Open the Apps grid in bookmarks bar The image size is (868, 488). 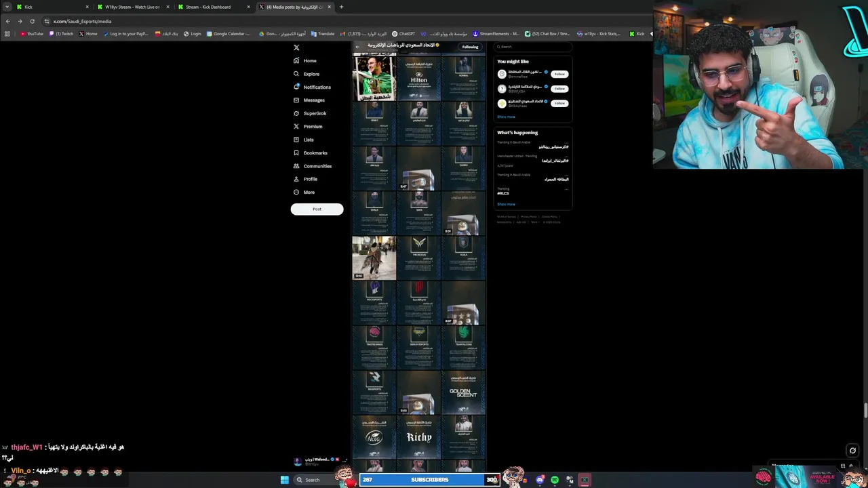pos(7,34)
